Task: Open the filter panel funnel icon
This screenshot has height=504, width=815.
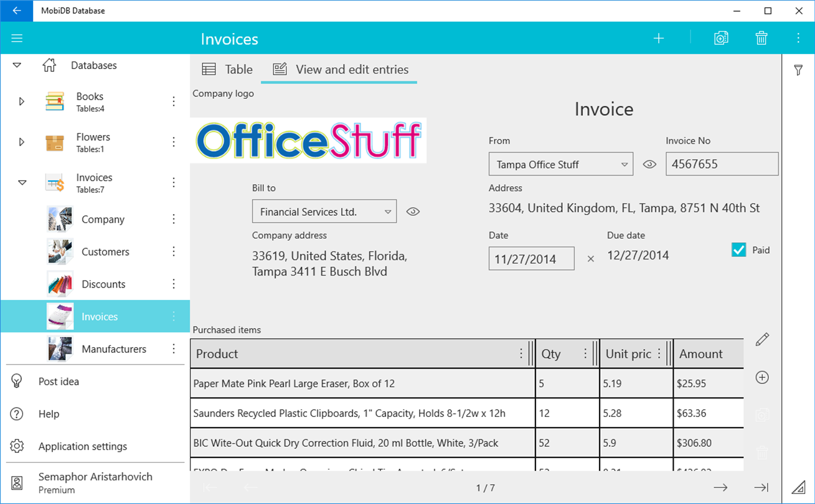Action: 798,70
